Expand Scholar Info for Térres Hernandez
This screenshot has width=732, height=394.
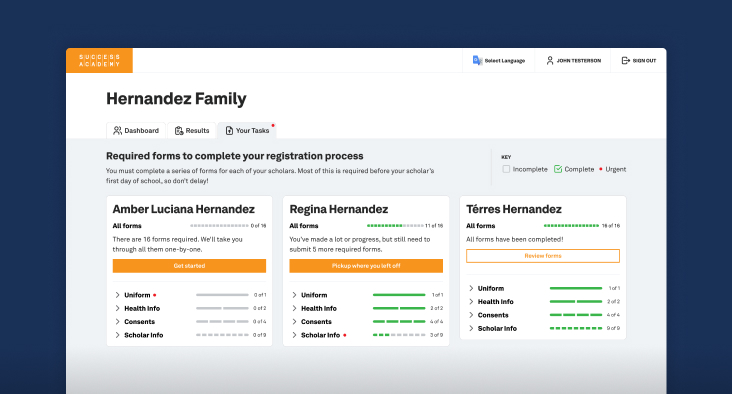coord(471,328)
